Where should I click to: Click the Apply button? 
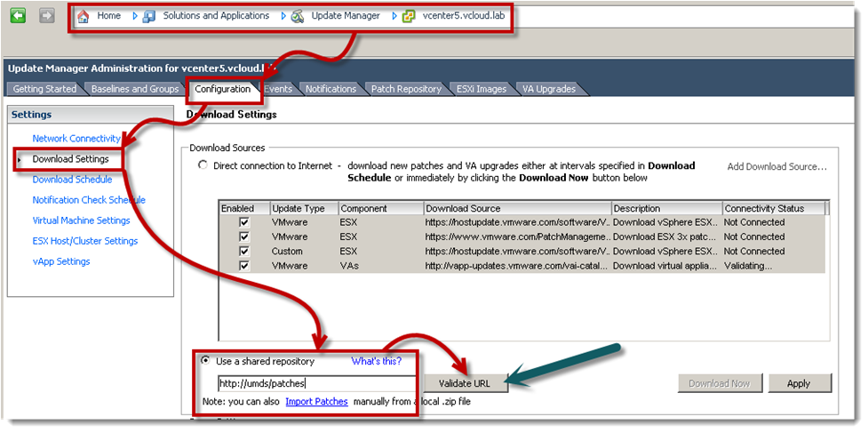click(799, 383)
